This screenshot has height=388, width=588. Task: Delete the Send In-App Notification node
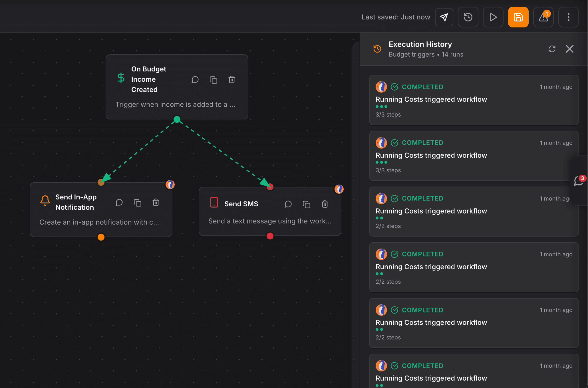(156, 202)
